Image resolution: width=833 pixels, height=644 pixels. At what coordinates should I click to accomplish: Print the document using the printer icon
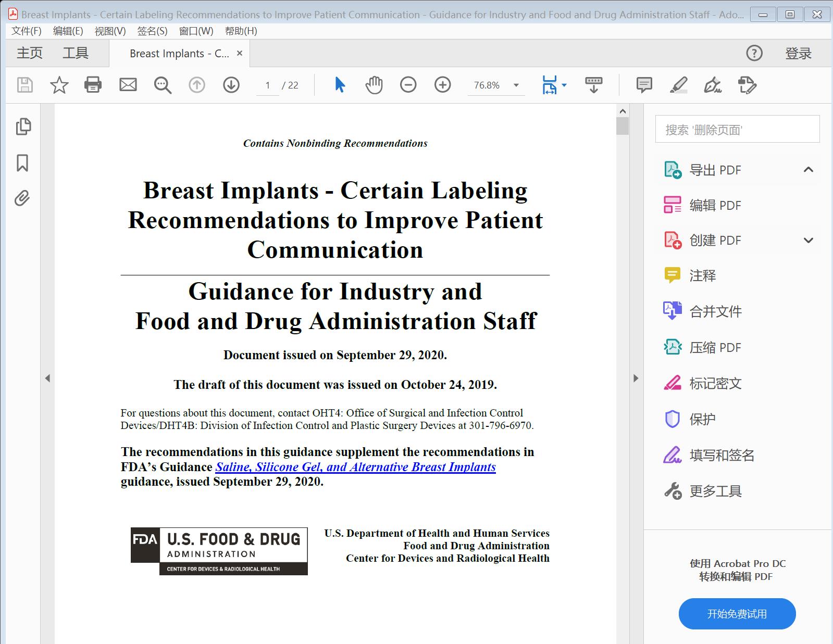pos(93,85)
